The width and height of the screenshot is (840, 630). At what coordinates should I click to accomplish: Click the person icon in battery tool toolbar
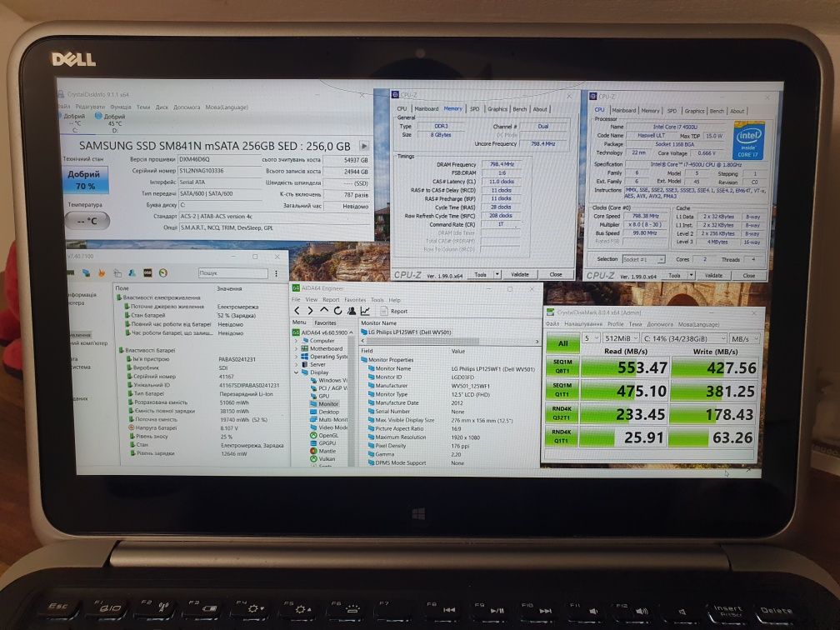[132, 273]
